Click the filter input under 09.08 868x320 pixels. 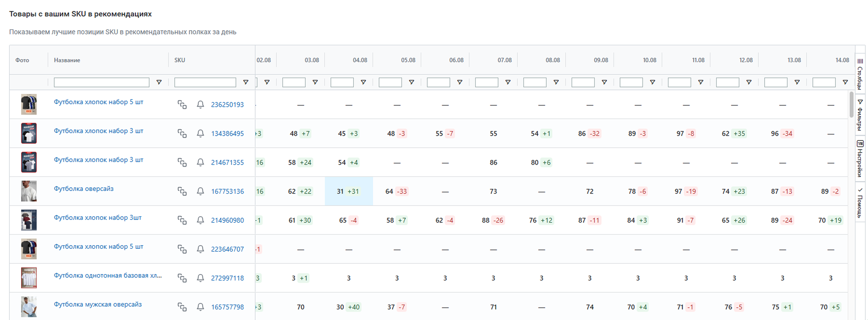(x=583, y=82)
